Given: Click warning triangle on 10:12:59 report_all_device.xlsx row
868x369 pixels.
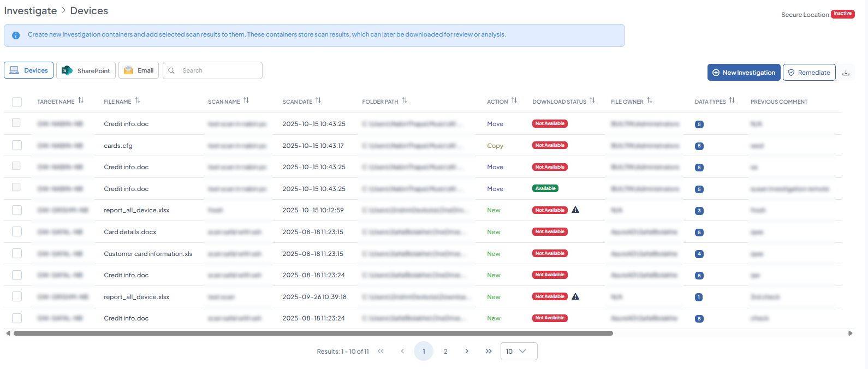Looking at the screenshot, I should (575, 210).
